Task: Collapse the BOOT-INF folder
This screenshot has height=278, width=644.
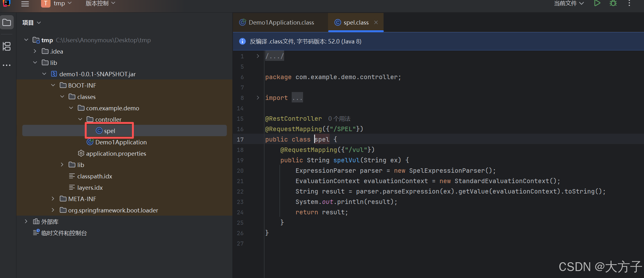Action: click(53, 85)
